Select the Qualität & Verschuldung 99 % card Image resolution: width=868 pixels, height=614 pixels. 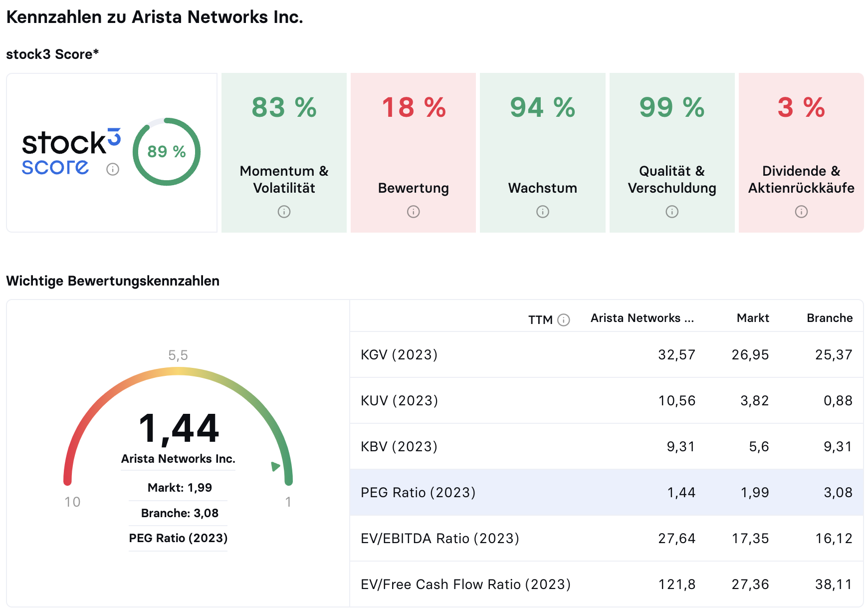(x=672, y=153)
